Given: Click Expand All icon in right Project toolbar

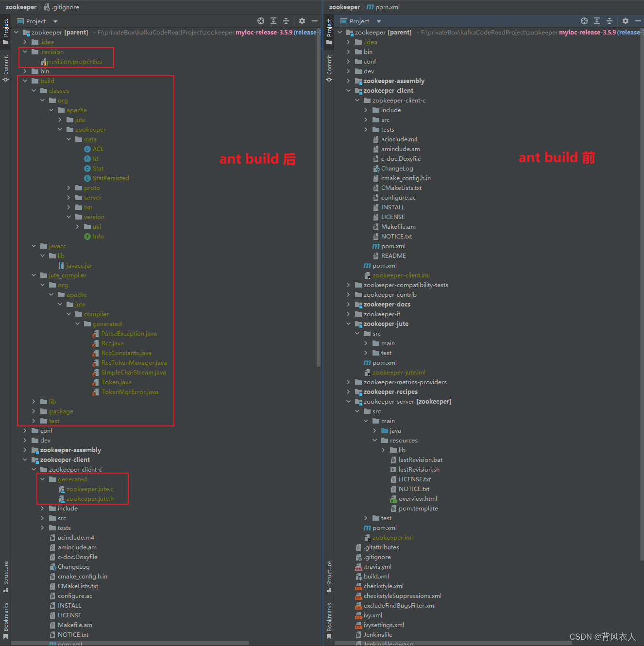Looking at the screenshot, I should coord(597,21).
